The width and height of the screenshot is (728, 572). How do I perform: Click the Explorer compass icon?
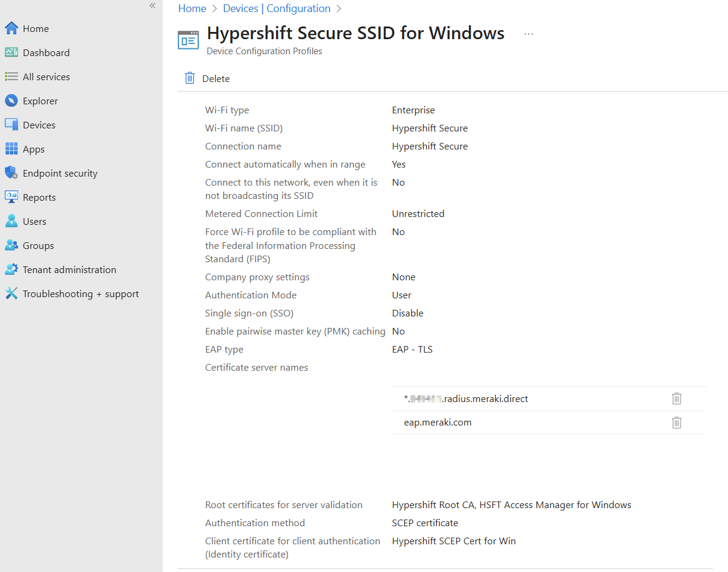coord(11,101)
